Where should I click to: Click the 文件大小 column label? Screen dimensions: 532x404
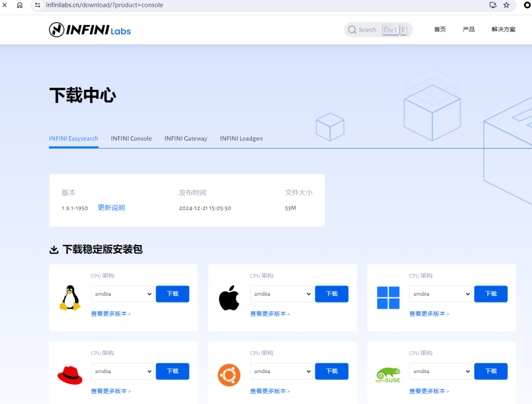pos(299,192)
